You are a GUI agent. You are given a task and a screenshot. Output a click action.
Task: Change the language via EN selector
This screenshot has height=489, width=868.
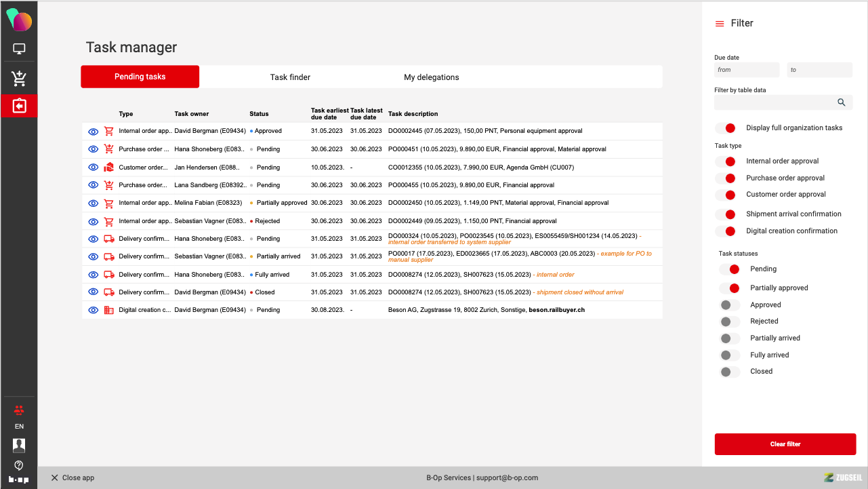click(x=19, y=427)
